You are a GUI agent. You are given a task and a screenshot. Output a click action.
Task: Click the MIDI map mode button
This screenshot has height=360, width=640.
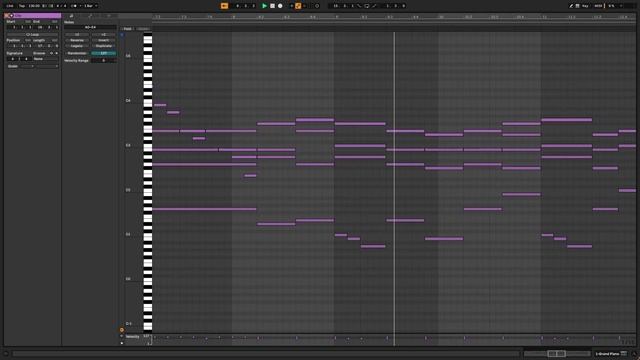[598, 6]
